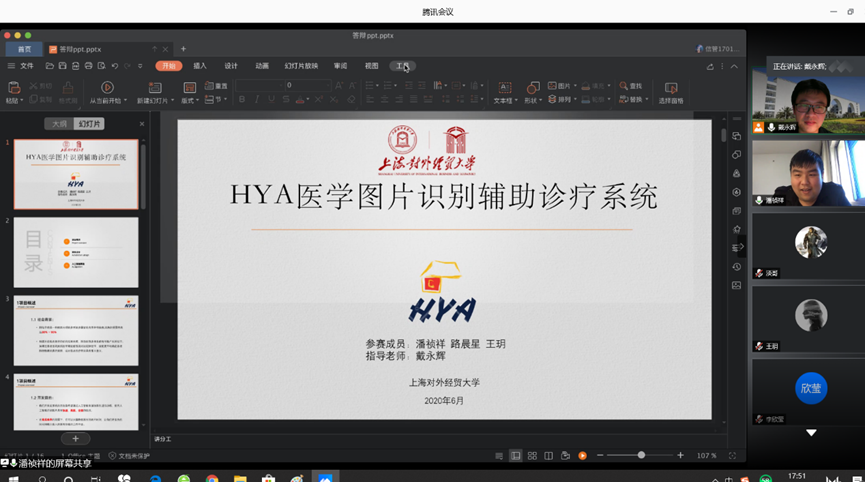Insert a 文本框 text box

point(503,87)
